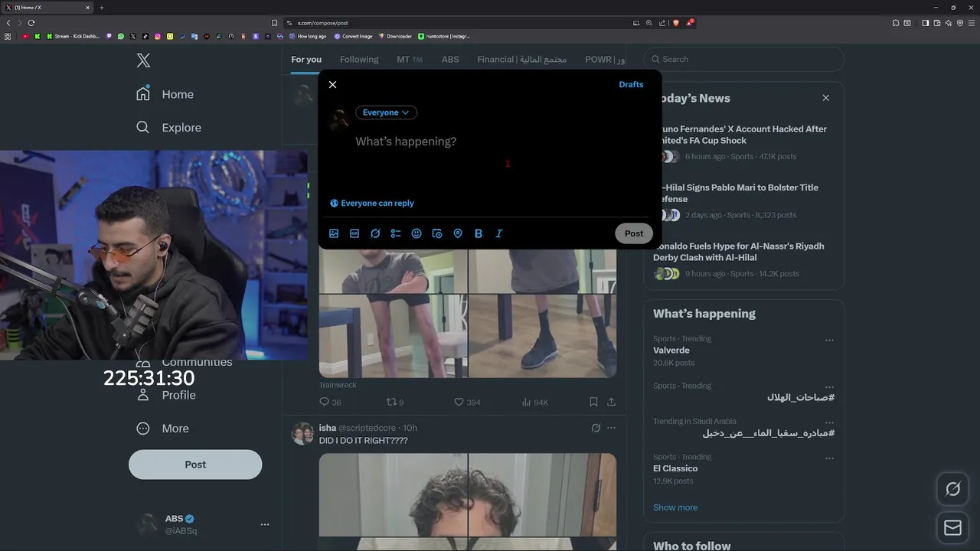Toggle bold formatting in composer
This screenshot has height=551, width=980.
479,233
